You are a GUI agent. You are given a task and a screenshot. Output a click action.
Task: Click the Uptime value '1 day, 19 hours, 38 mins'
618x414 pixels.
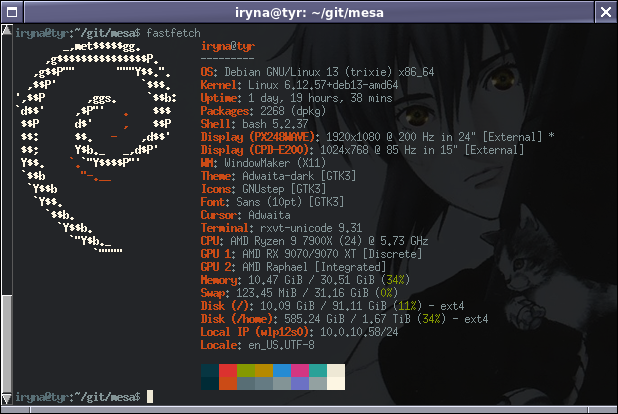tap(320, 98)
